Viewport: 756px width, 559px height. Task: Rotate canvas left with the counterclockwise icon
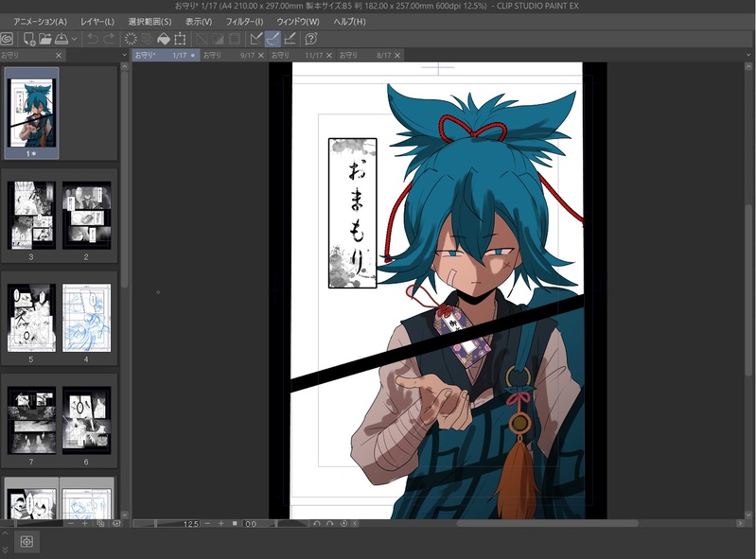[316, 523]
